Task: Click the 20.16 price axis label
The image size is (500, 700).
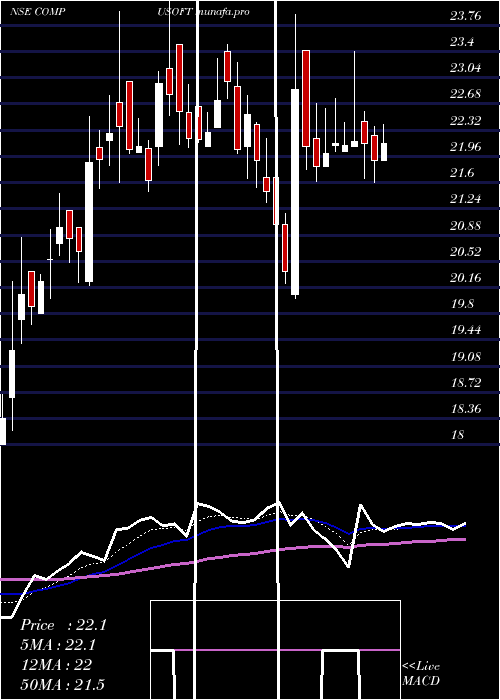Action: [466, 278]
